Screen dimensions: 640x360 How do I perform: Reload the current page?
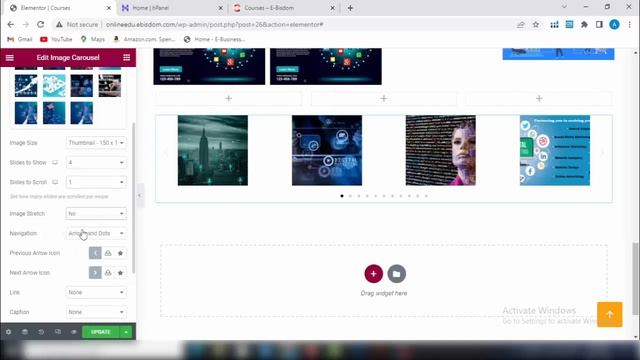(x=40, y=24)
